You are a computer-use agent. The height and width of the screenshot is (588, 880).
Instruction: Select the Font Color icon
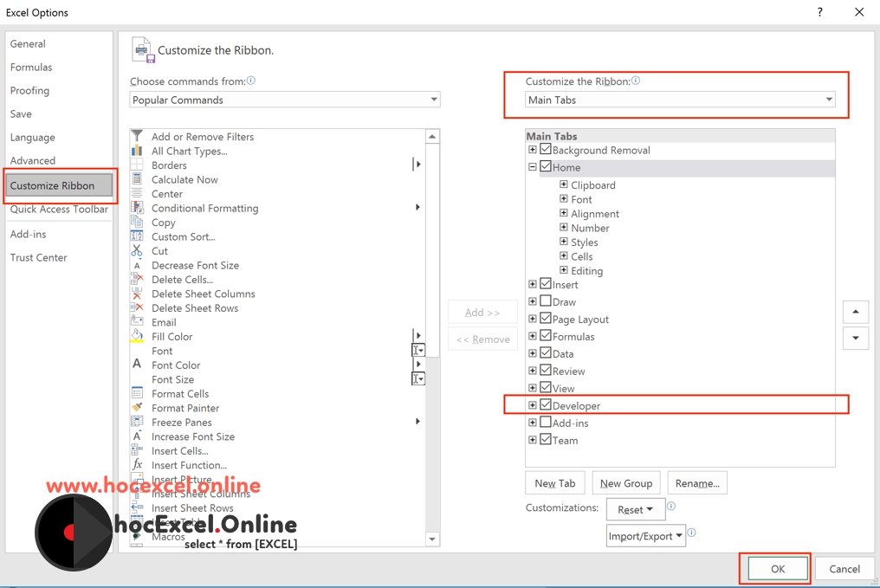pyautogui.click(x=139, y=365)
